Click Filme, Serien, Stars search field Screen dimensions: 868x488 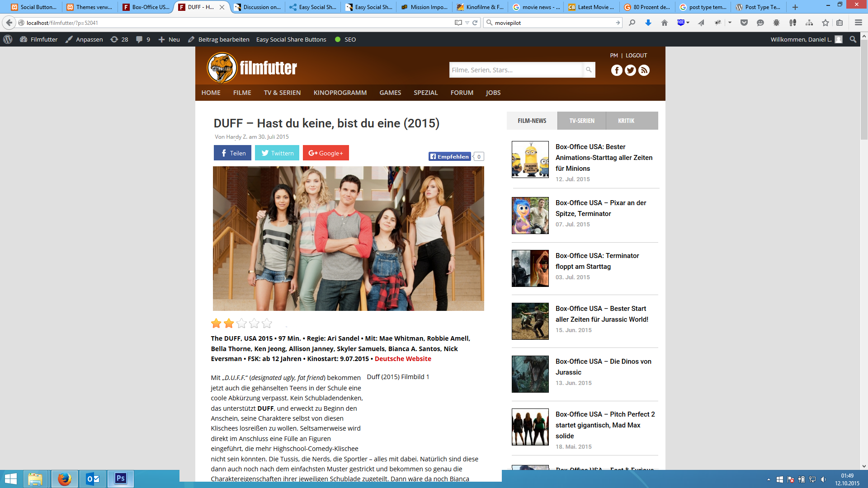click(x=515, y=70)
